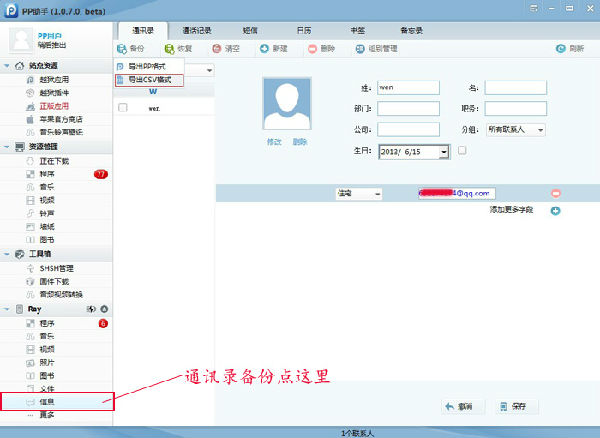Choose 导出CSV格式 from backup menu
600x438 pixels.
[x=149, y=80]
